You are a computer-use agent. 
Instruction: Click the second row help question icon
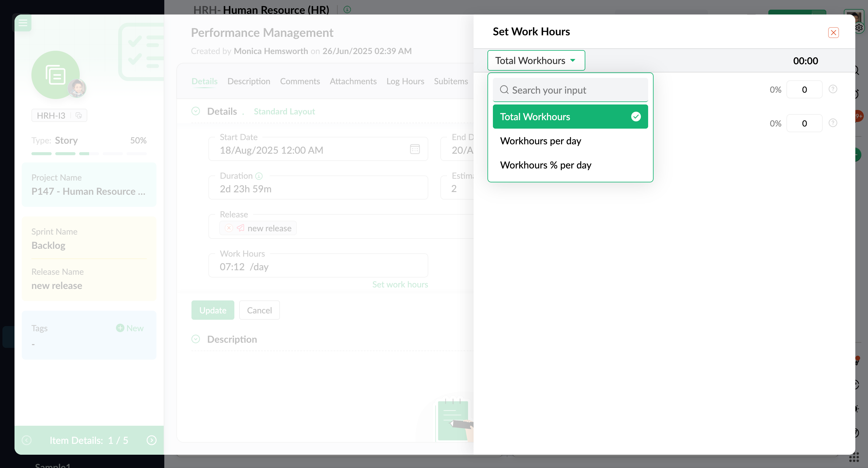tap(833, 123)
